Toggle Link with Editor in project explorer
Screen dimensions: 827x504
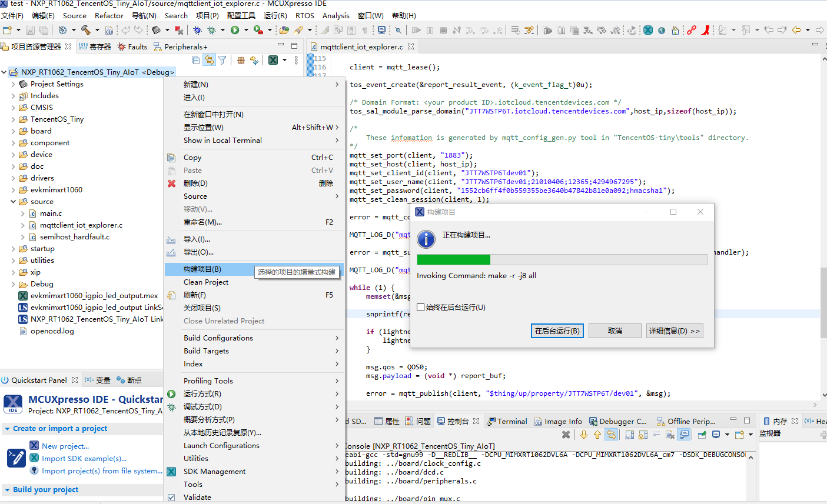(x=209, y=60)
